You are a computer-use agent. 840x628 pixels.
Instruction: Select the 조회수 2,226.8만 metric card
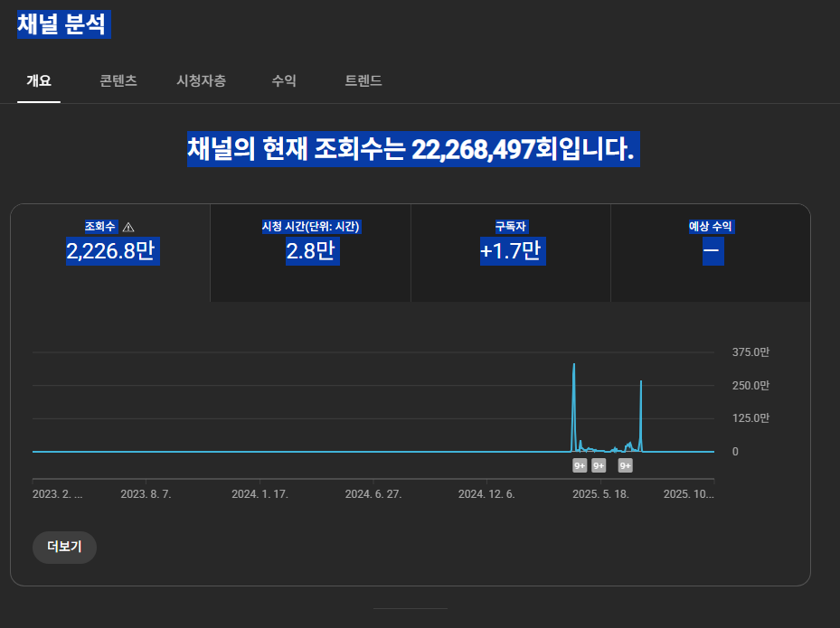(110, 252)
